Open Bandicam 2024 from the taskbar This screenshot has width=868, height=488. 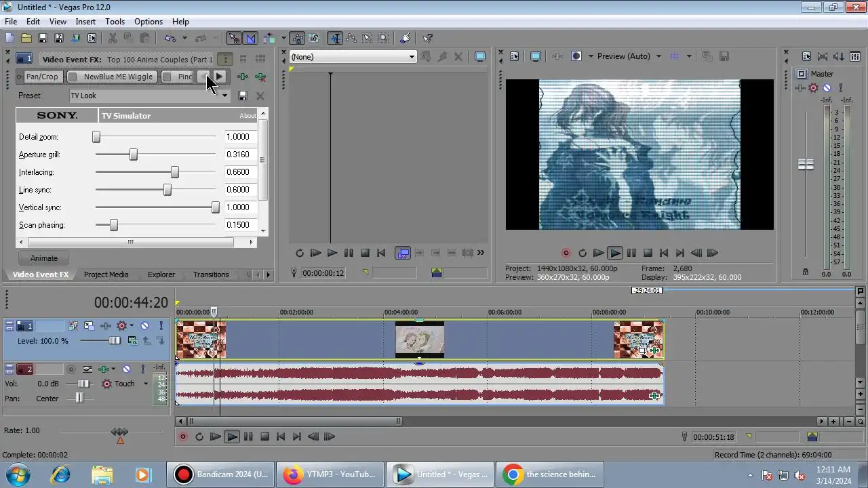(x=221, y=474)
